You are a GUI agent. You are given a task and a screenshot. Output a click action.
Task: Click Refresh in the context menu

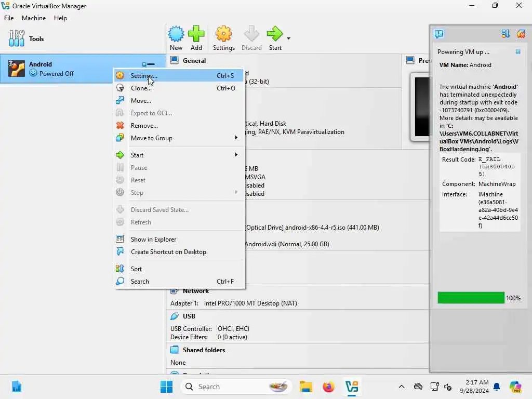point(179,222)
